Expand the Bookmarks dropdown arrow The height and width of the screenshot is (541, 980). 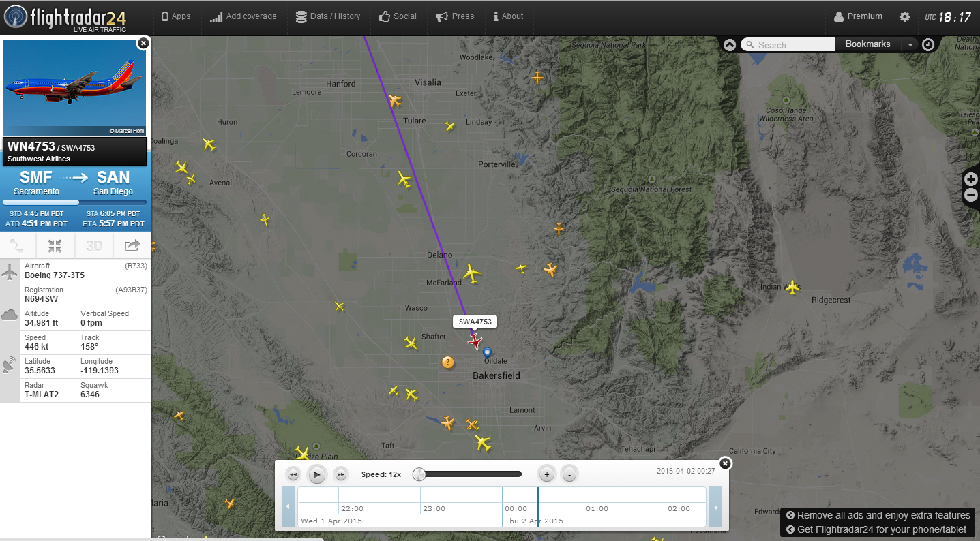(909, 45)
